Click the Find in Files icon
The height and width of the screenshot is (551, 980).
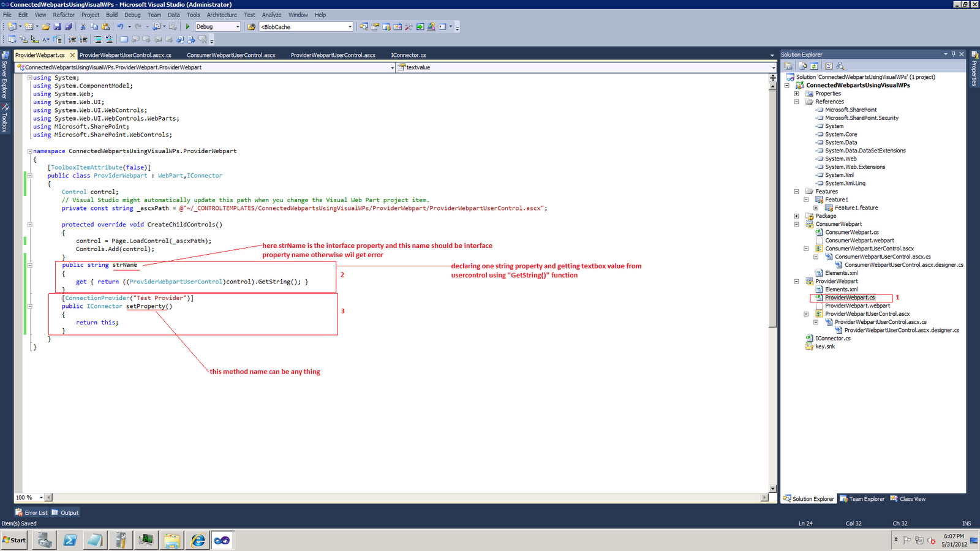(x=251, y=27)
